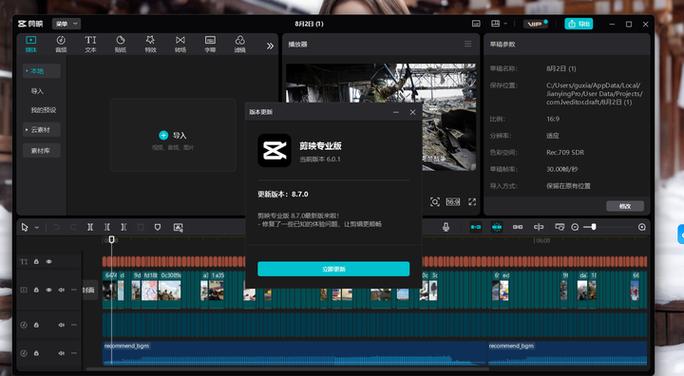Click the redo arrow in timeline toolbar
Viewport: 684px width, 376px height.
(x=73, y=227)
